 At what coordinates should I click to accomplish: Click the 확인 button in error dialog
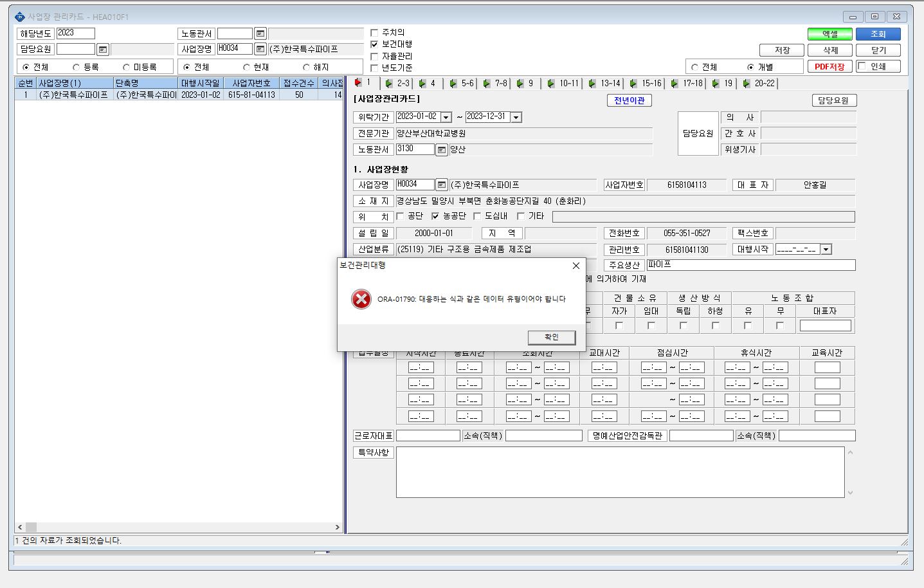coord(552,337)
